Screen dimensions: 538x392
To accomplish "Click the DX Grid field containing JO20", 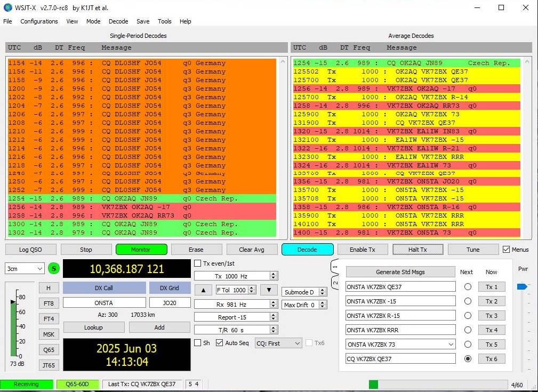I will 170,303.
